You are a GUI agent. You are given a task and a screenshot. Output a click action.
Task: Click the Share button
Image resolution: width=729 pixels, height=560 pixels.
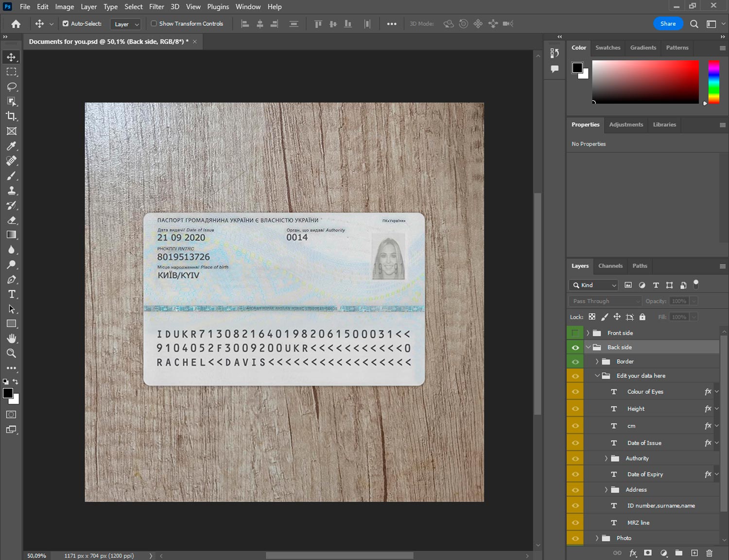tap(668, 24)
